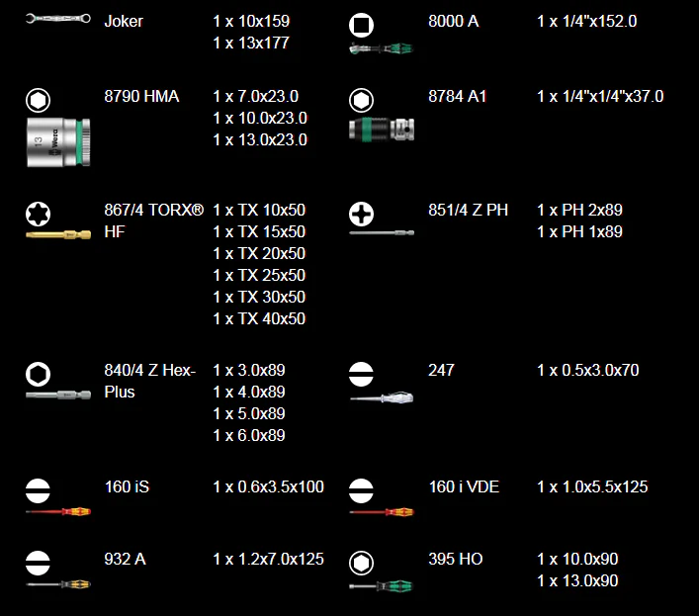Click the Joker wrench image
The height and width of the screenshot is (616, 699).
(x=58, y=18)
